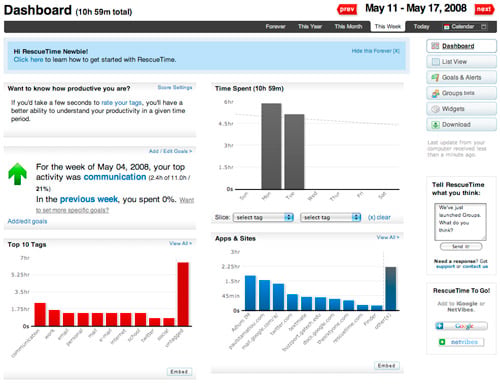Open 'Add / Edit Goals' link at top
This screenshot has width=500, height=385.
point(170,151)
